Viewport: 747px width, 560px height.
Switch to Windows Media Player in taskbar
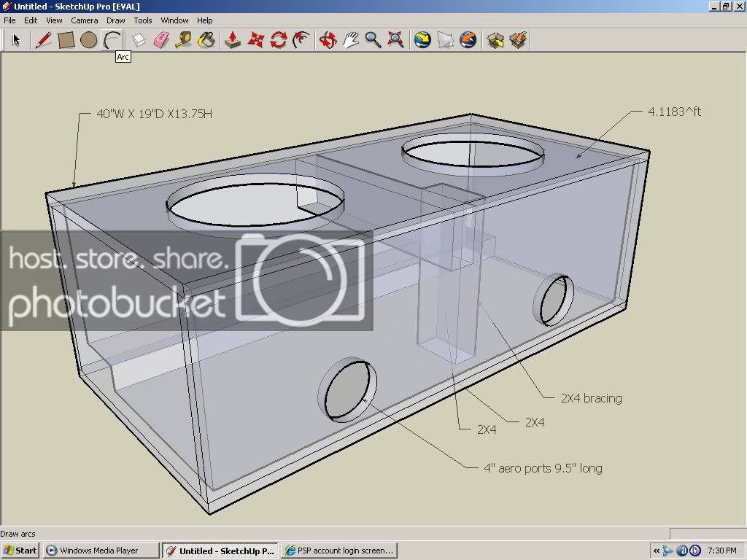click(x=101, y=551)
